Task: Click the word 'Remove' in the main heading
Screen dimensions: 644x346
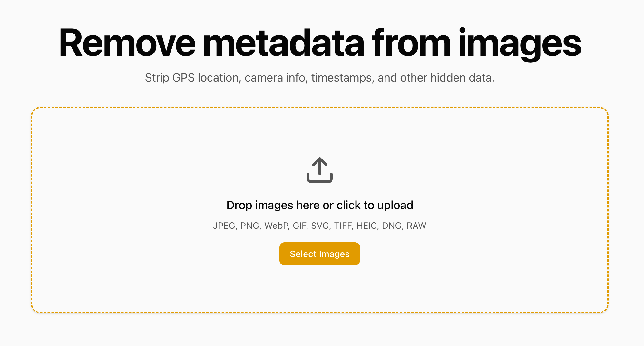Action: (127, 43)
